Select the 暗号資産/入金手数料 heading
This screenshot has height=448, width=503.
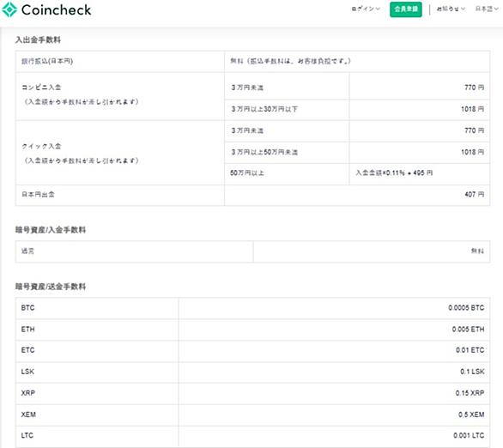tap(51, 230)
